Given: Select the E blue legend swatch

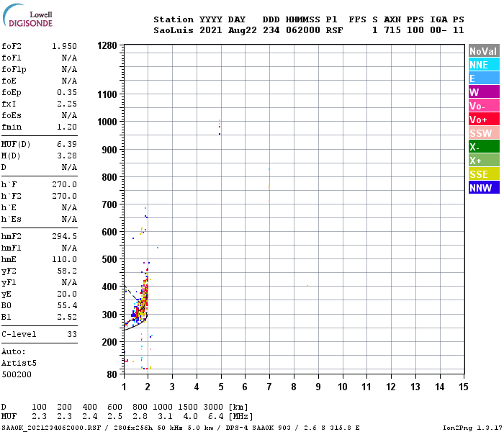Looking at the screenshot, I should [484, 78].
